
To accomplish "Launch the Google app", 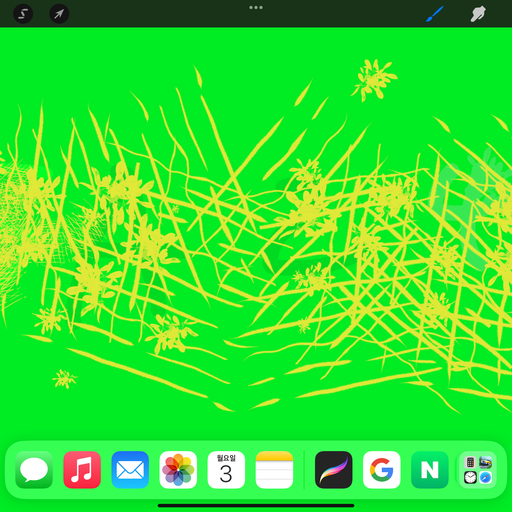I will click(x=382, y=470).
